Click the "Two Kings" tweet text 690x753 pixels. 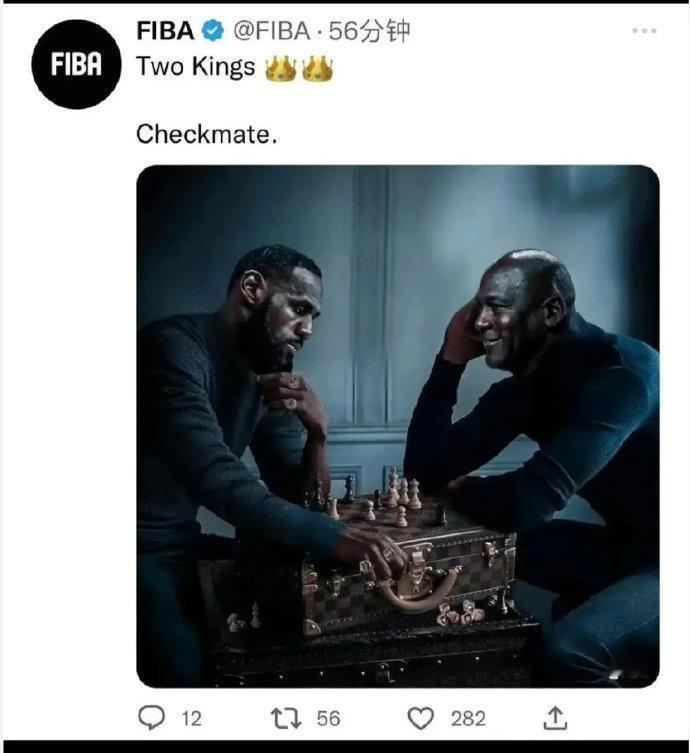point(196,69)
